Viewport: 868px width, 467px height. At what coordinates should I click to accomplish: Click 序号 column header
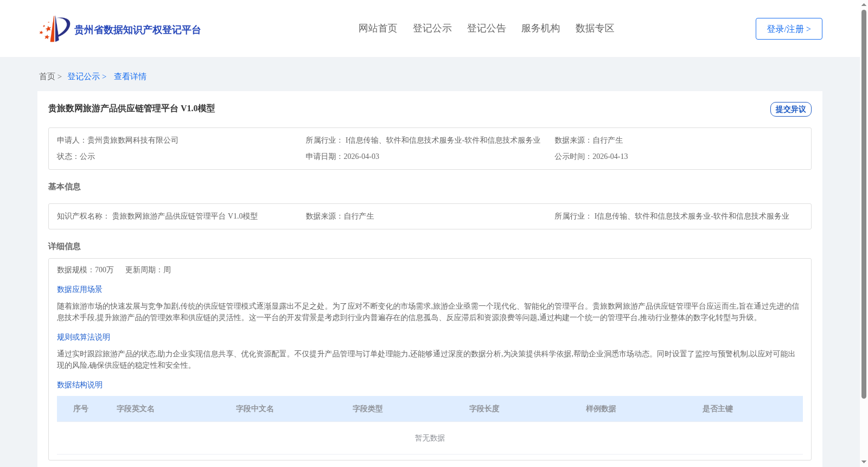(81, 408)
